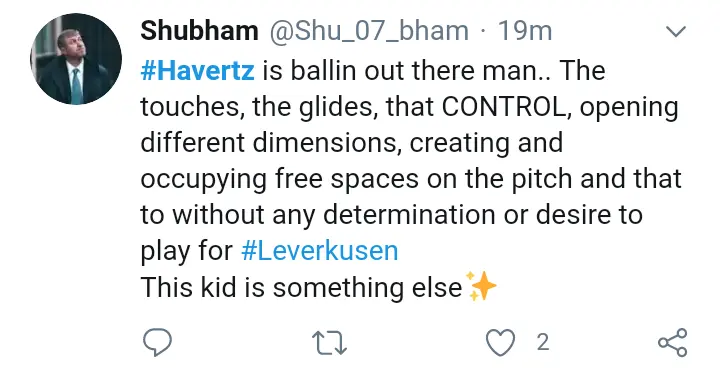Image resolution: width=720 pixels, height=374 pixels.
Task: Click the text 'is ballin out there man'
Action: [x=399, y=71]
